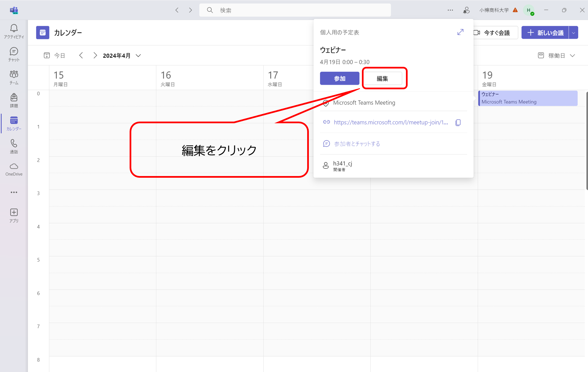Click the 編集 edit button

382,79
